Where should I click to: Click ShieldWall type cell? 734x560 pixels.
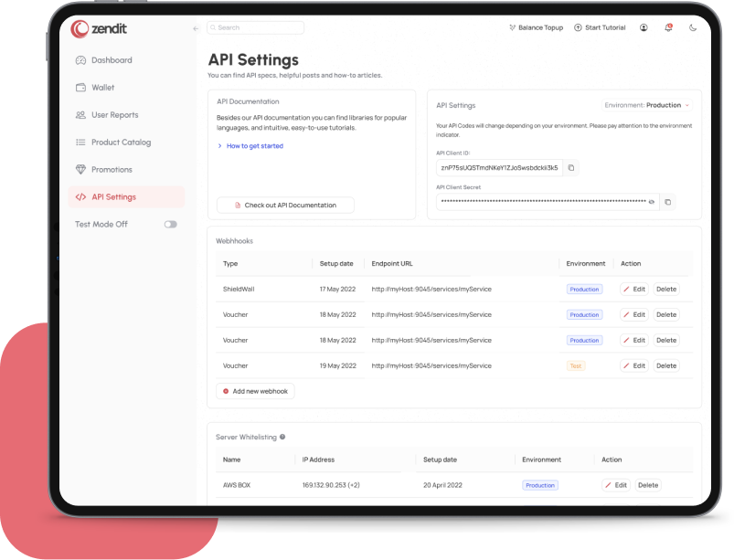(x=239, y=289)
